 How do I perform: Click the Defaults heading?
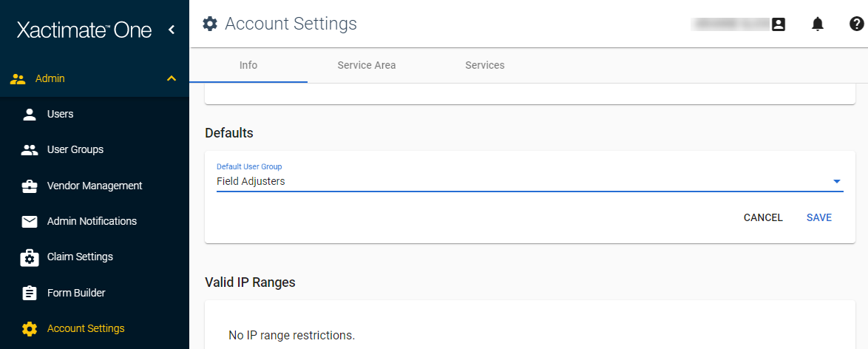tap(229, 133)
